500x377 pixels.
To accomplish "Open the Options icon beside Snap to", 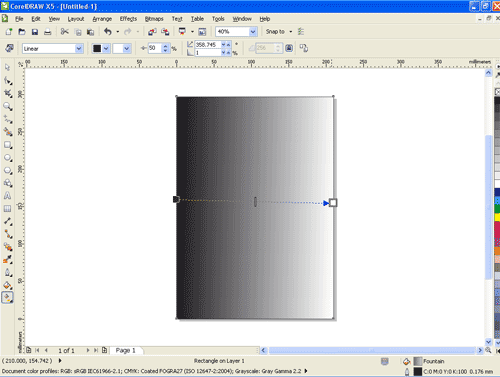I will (x=301, y=32).
